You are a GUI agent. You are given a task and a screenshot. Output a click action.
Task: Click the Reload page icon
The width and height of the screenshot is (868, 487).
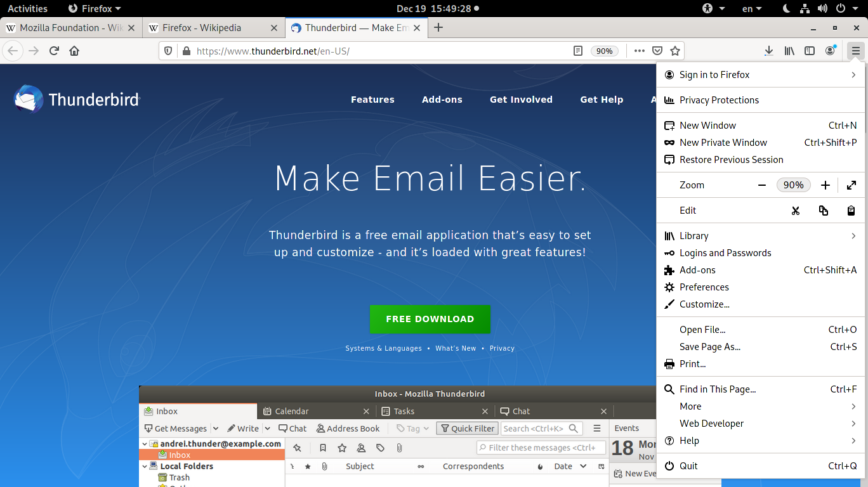pyautogui.click(x=54, y=51)
